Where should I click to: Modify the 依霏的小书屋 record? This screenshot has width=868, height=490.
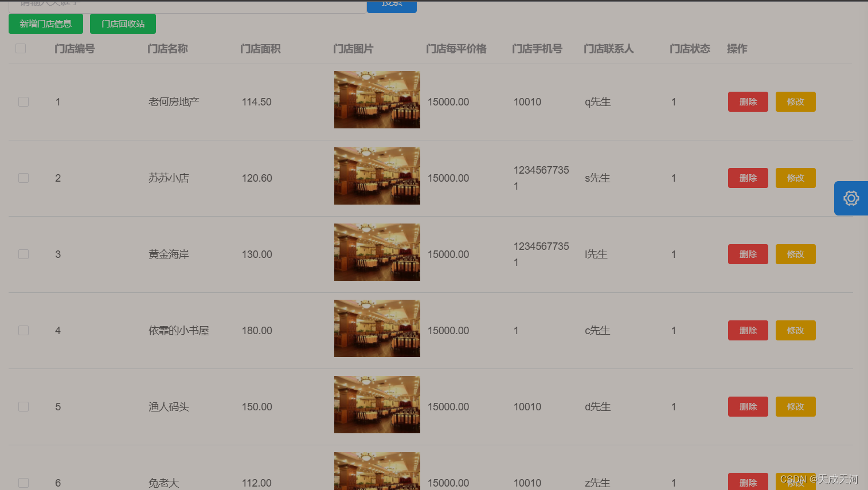click(795, 330)
